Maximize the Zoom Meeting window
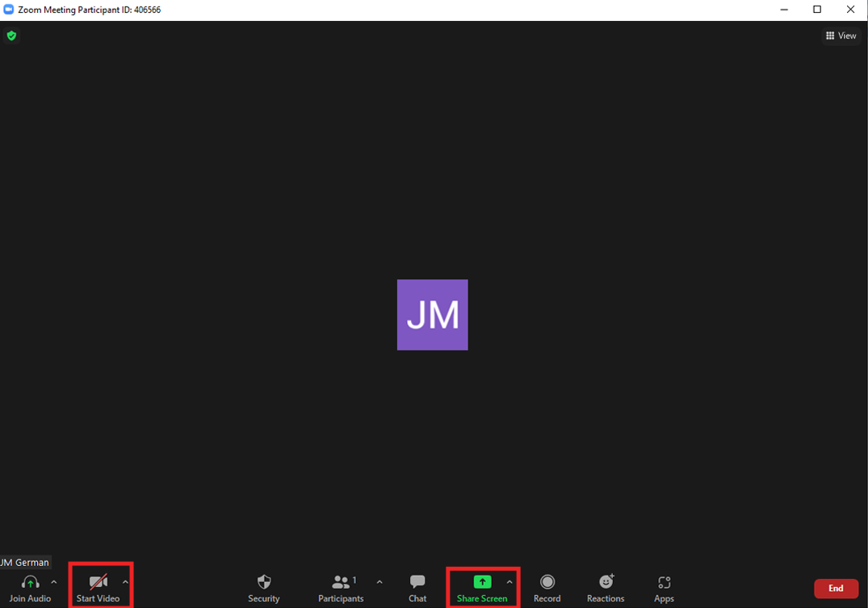868x608 pixels. 817,10
